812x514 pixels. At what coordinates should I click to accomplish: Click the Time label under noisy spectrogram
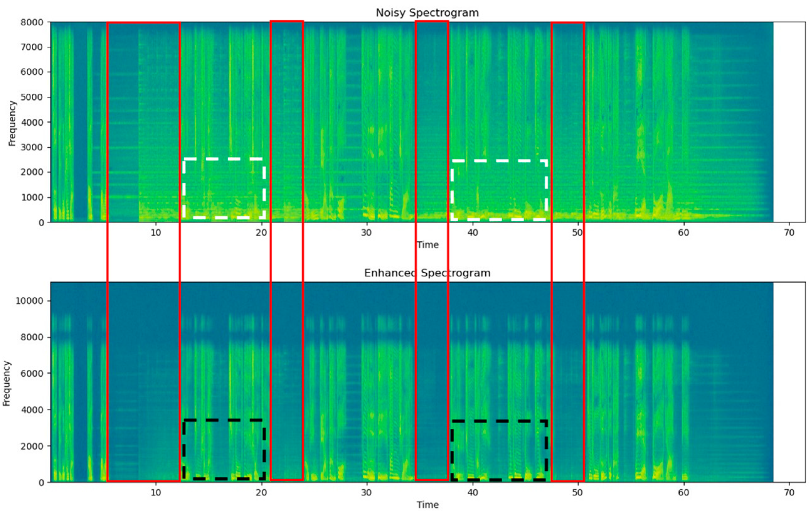[428, 245]
